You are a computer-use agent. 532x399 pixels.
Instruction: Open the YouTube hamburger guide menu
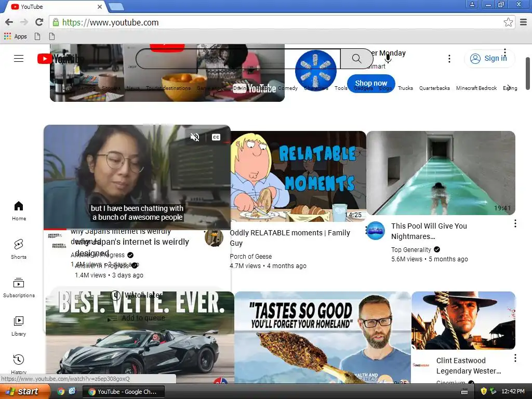[19, 58]
